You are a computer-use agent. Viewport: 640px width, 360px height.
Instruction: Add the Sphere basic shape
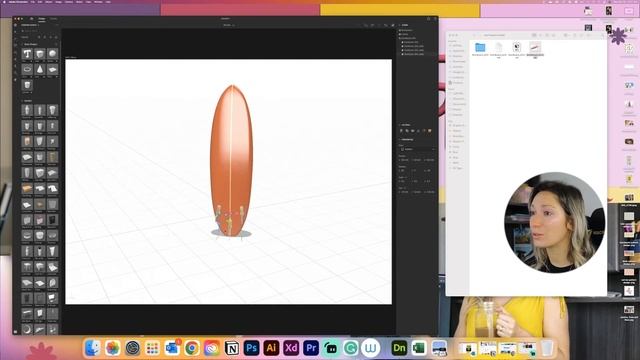click(x=52, y=53)
